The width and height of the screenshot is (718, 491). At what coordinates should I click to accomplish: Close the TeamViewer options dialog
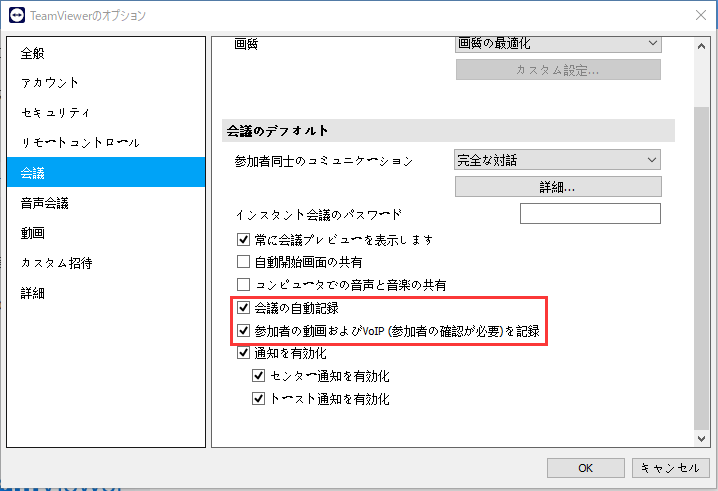[x=701, y=15]
